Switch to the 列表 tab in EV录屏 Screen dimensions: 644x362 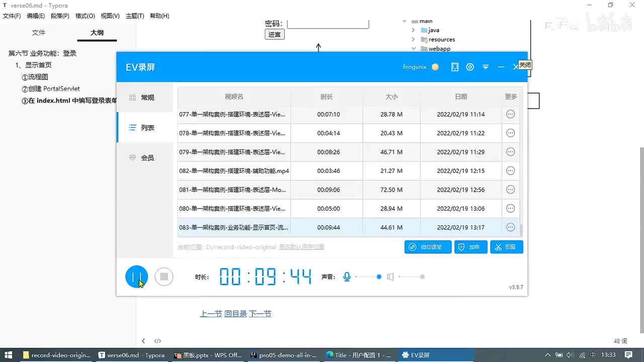pyautogui.click(x=145, y=128)
